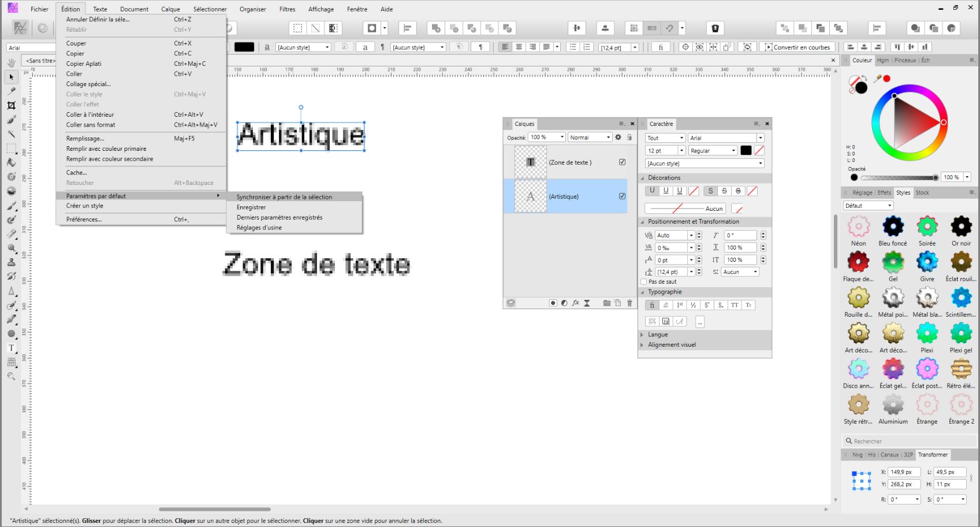
Task: Click the assistant trash-can icon in toolbar
Action: coord(715,28)
